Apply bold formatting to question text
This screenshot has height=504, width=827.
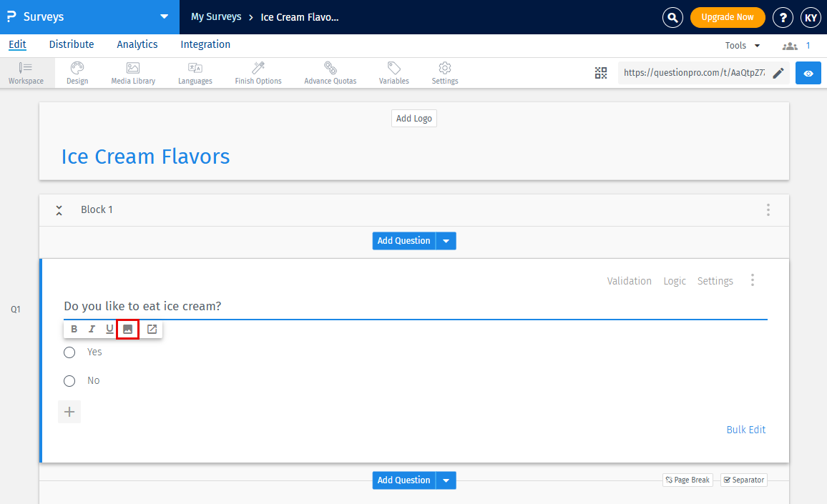pos(74,330)
